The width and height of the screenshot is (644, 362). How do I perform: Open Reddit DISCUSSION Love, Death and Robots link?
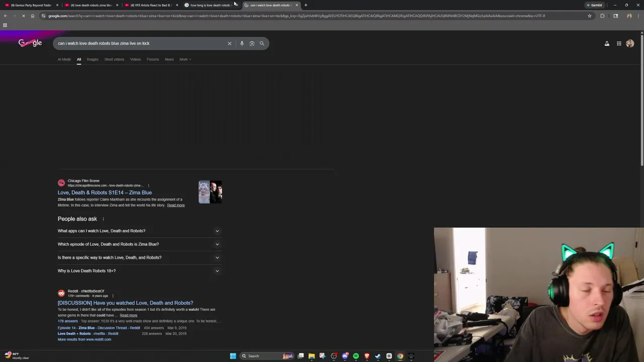[x=125, y=303]
